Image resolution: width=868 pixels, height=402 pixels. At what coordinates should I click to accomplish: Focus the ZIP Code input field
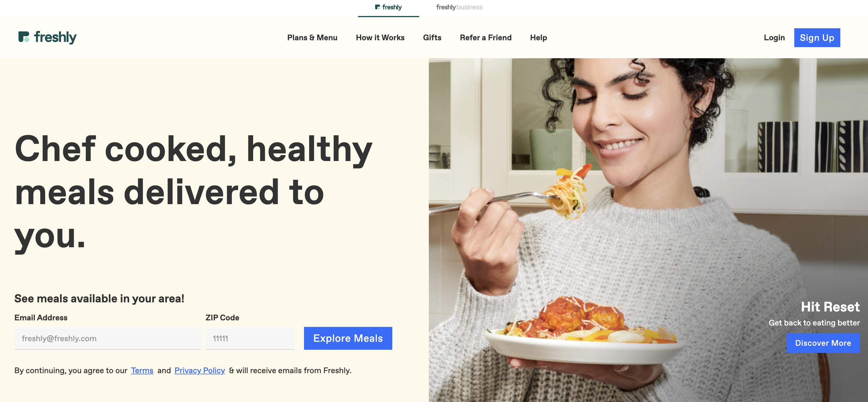tap(250, 338)
